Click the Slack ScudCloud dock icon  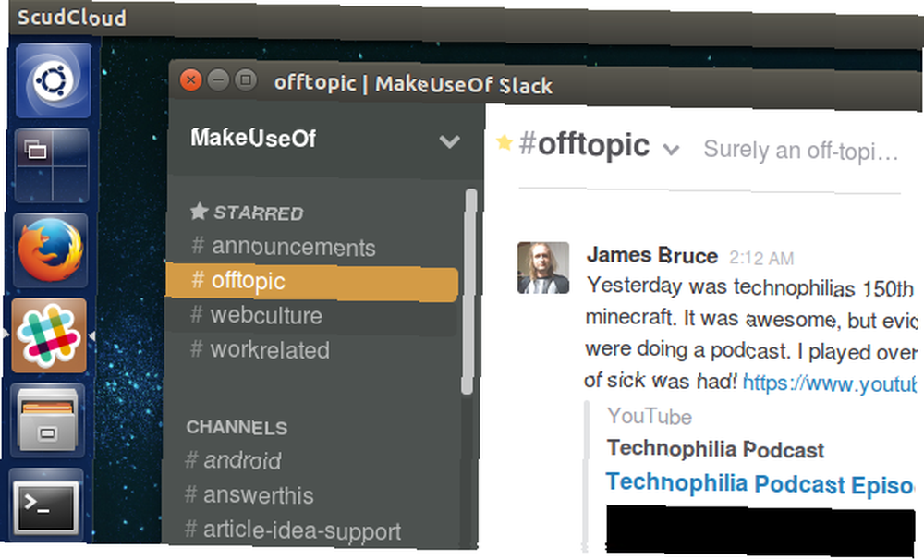click(x=49, y=335)
